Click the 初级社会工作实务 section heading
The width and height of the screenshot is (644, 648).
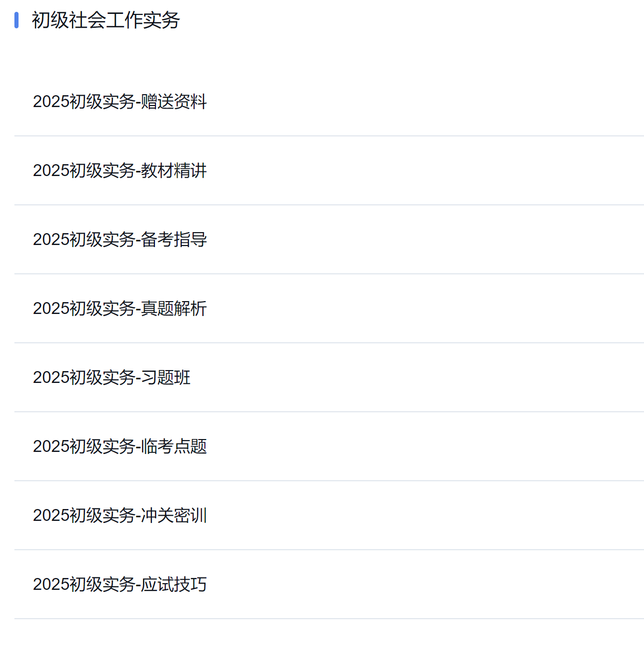click(x=106, y=20)
